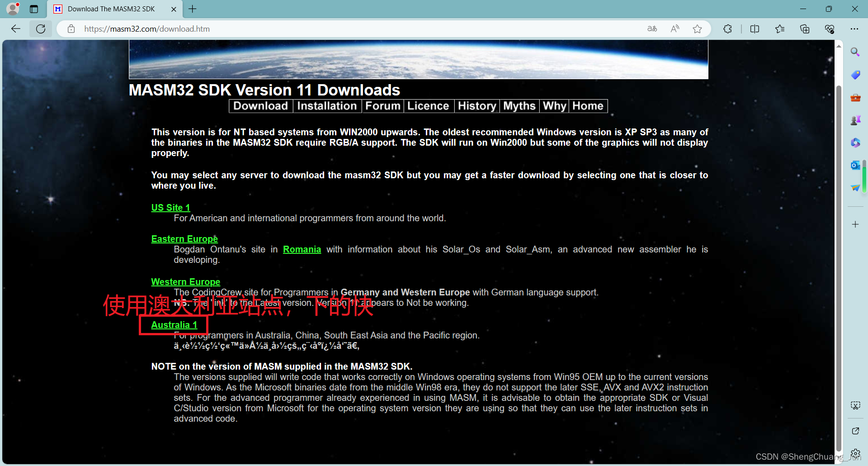Open sidebar Tools briefcase icon
The image size is (868, 466).
(x=855, y=97)
